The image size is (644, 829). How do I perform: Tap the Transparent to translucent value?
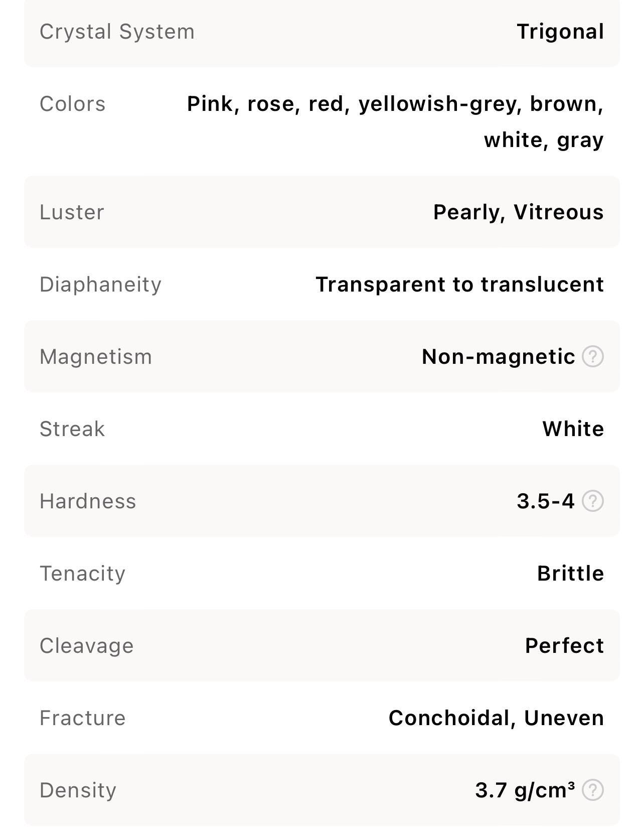pyautogui.click(x=460, y=285)
